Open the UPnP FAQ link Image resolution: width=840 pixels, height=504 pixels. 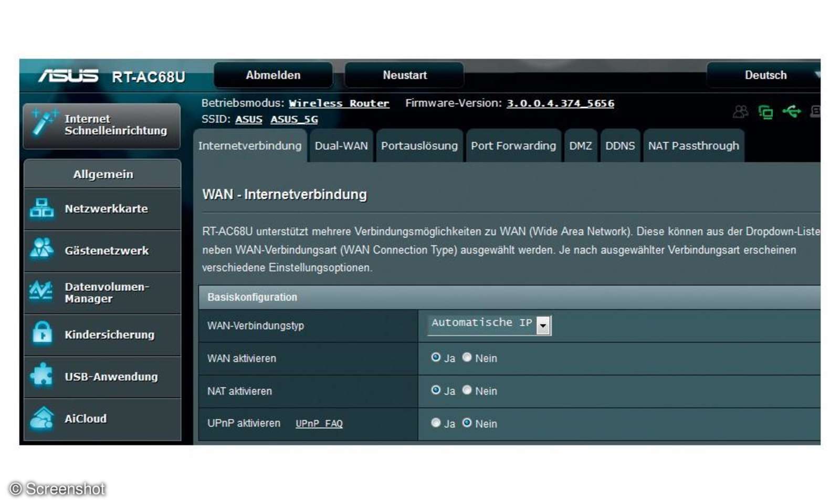318,423
